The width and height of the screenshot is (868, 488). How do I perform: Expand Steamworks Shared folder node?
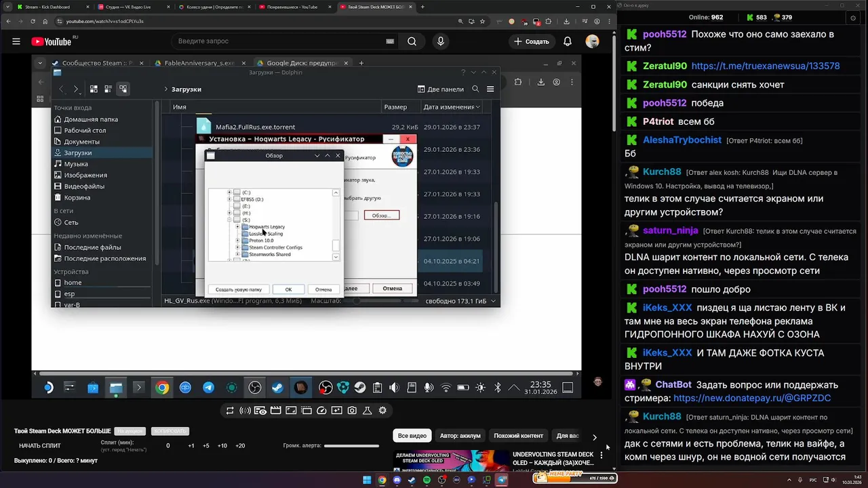point(237,254)
